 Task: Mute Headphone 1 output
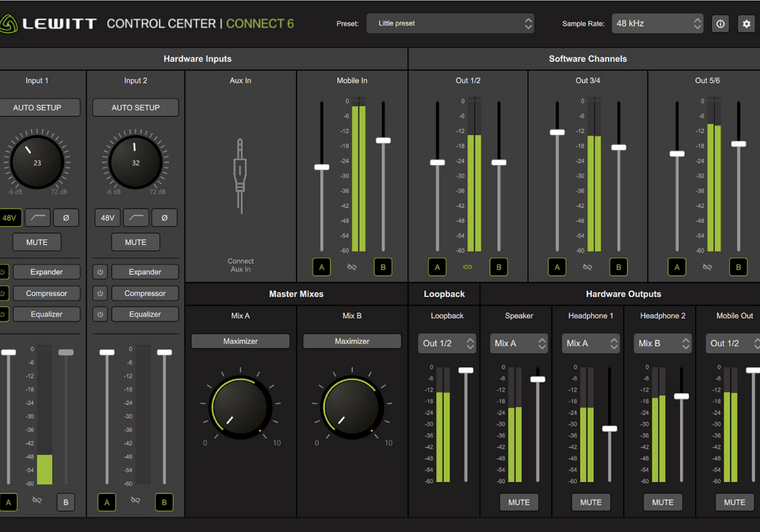pos(591,502)
